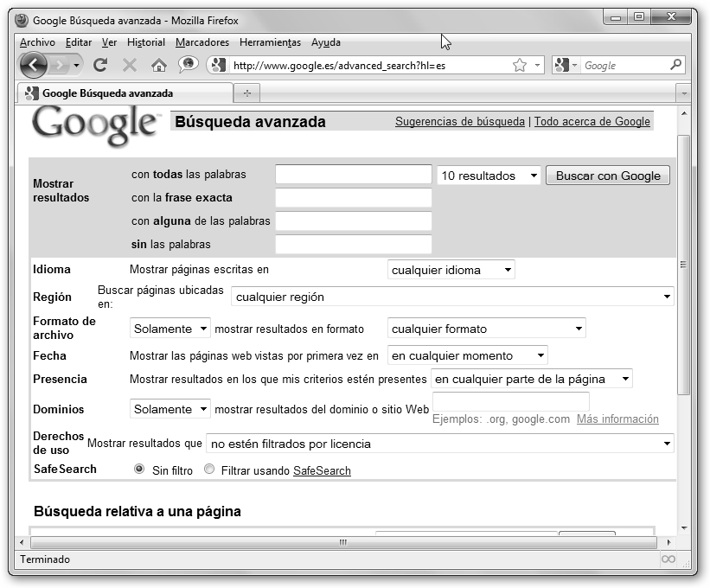Click the Stop loading X icon

[x=130, y=65]
